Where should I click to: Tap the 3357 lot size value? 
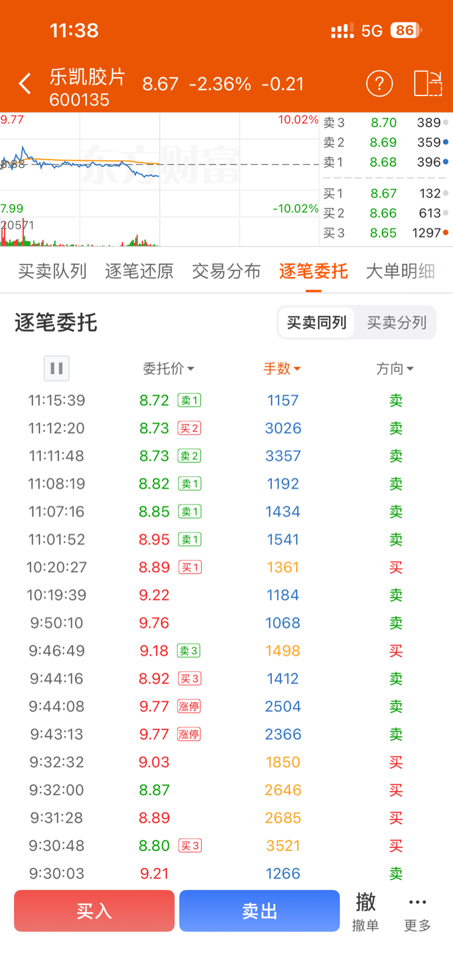pyautogui.click(x=283, y=456)
